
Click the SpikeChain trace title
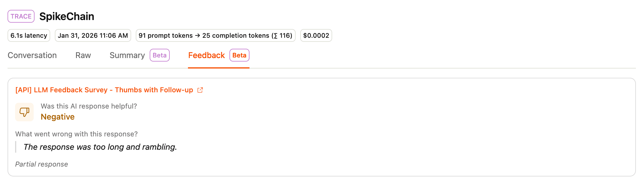pyautogui.click(x=67, y=16)
